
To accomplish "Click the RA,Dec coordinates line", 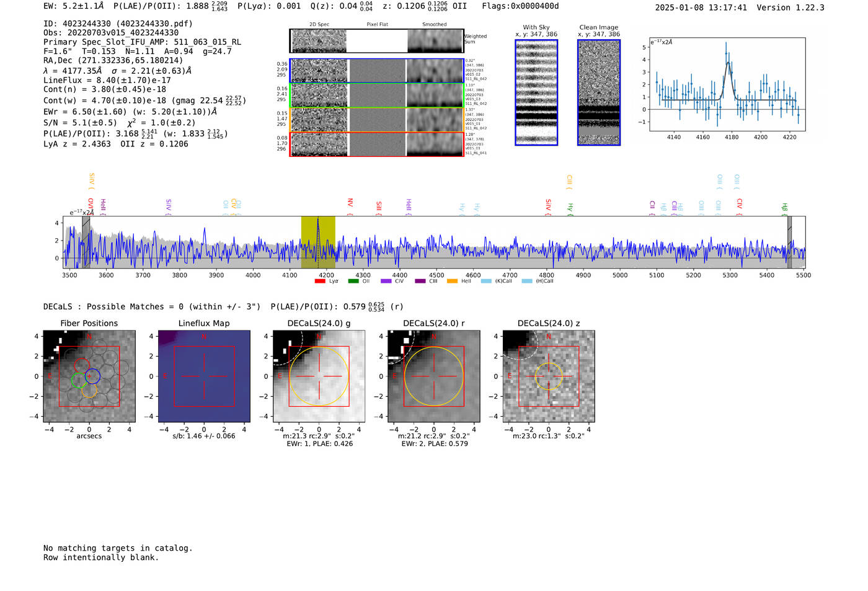I will pos(113,61).
